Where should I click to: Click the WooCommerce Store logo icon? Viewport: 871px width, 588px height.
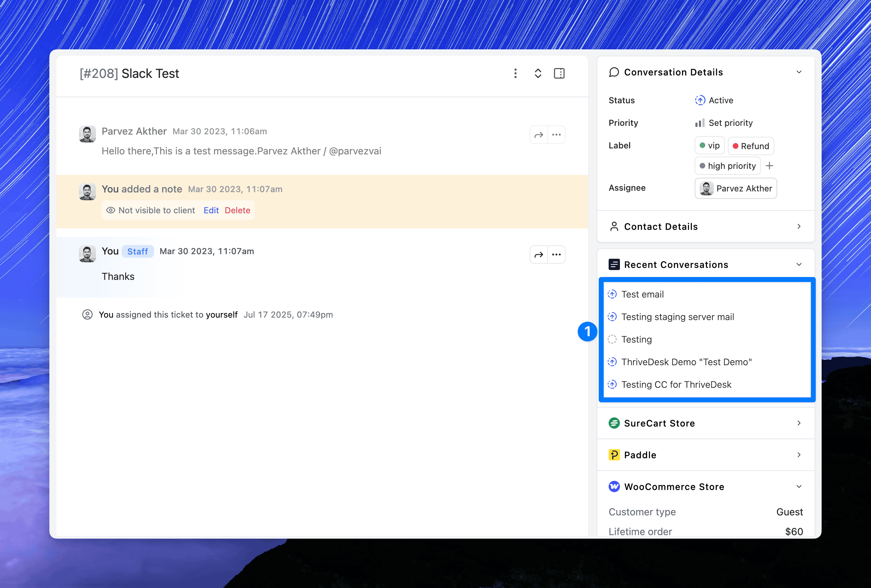[x=614, y=486]
